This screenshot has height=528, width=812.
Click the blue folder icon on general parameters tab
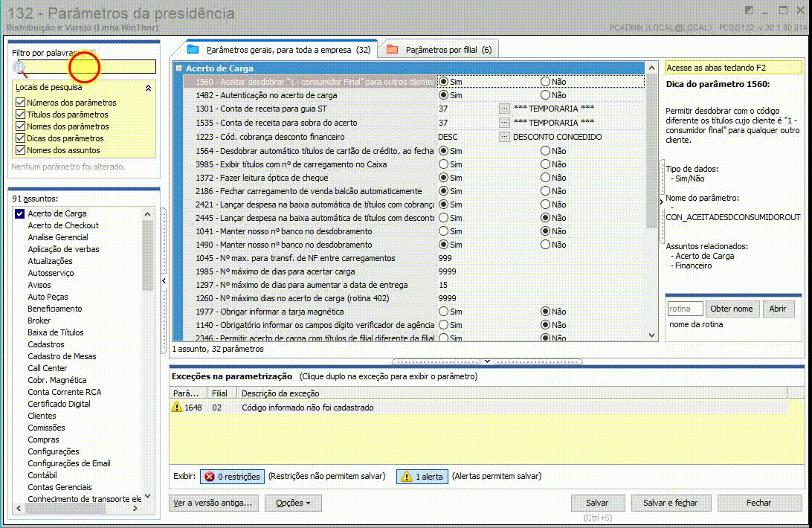(x=193, y=49)
